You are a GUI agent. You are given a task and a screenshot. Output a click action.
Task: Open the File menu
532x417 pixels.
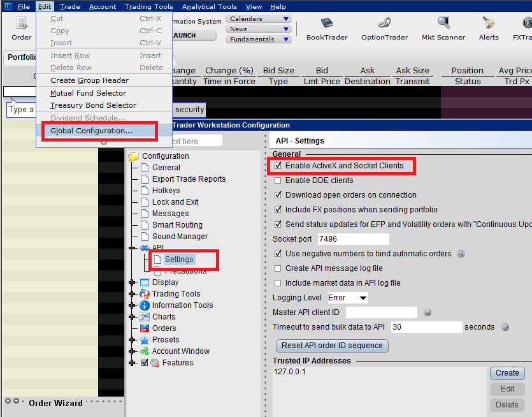[x=24, y=7]
